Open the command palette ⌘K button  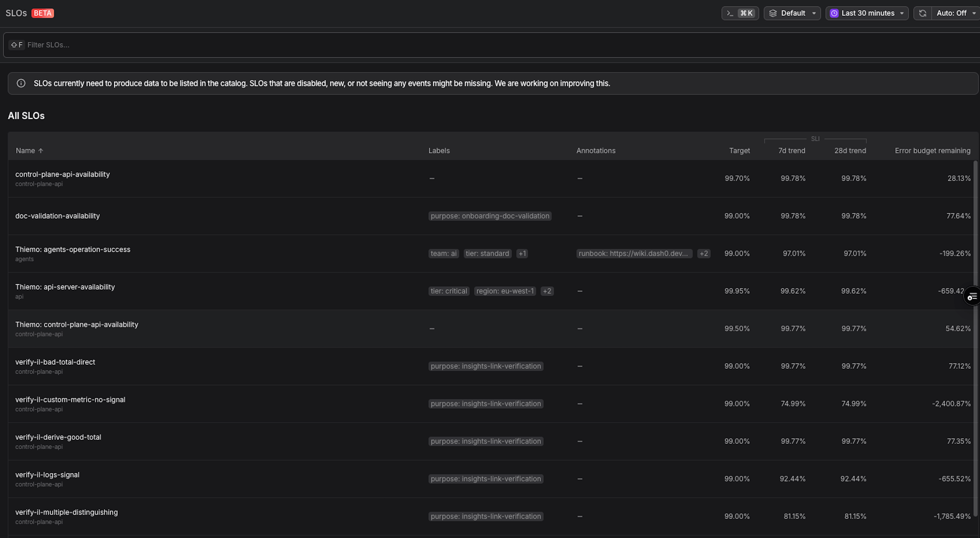(740, 13)
